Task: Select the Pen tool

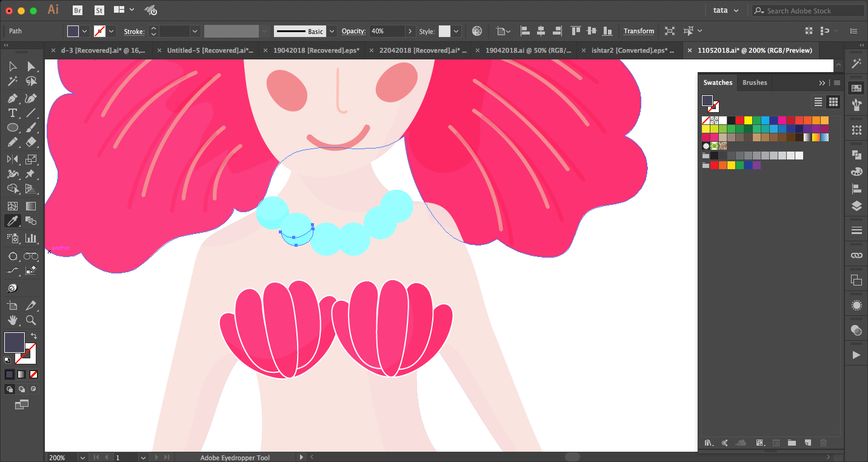Action: pos(12,98)
